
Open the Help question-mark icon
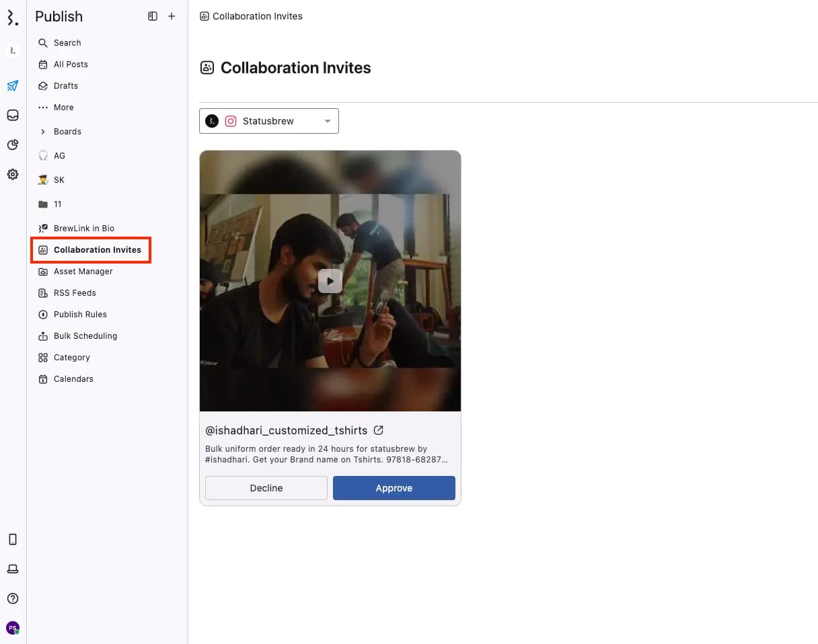tap(13, 598)
